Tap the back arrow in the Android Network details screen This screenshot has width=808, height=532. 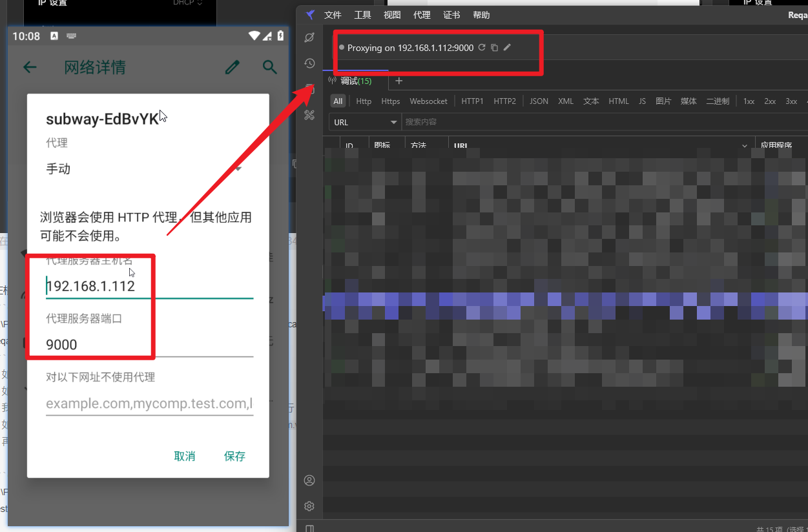[x=30, y=67]
